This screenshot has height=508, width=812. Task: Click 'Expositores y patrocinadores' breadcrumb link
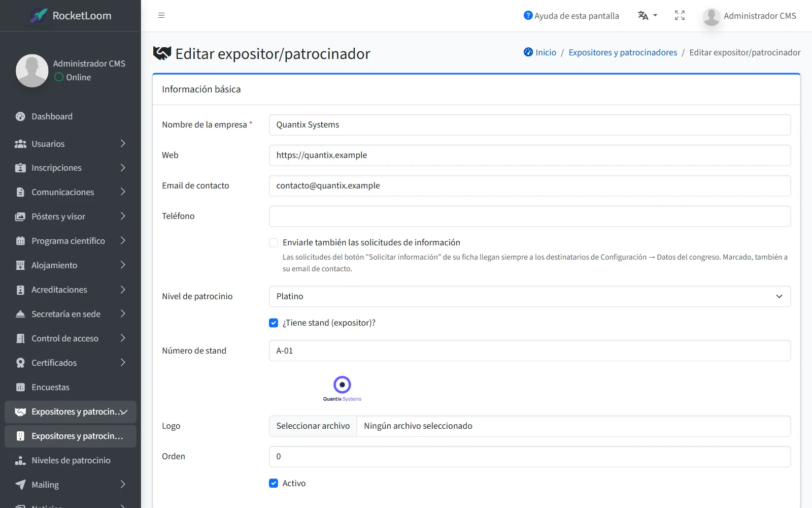623,52
